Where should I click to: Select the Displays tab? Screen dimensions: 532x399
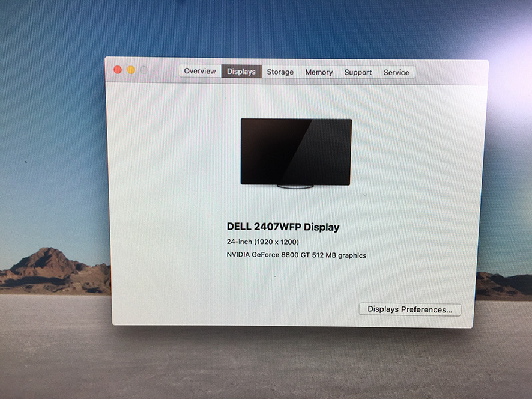241,72
